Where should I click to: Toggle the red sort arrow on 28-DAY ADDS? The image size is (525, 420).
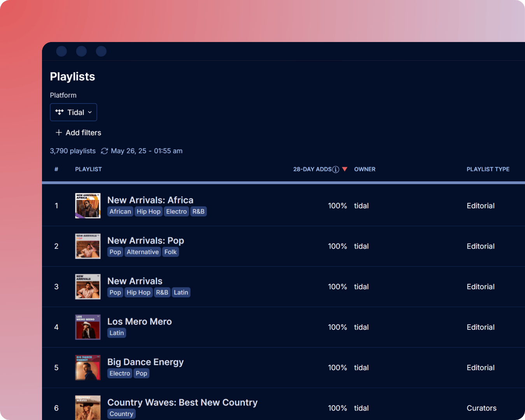coord(345,169)
